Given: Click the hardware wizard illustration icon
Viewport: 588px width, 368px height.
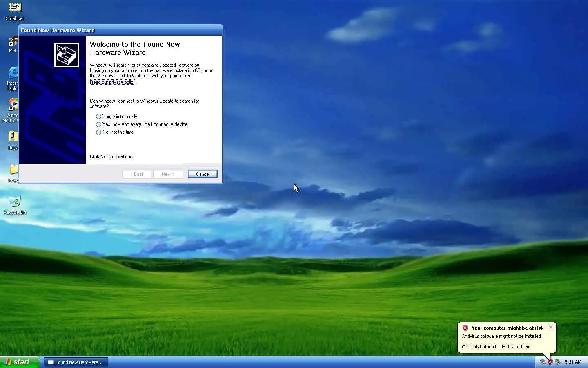Looking at the screenshot, I should [67, 55].
